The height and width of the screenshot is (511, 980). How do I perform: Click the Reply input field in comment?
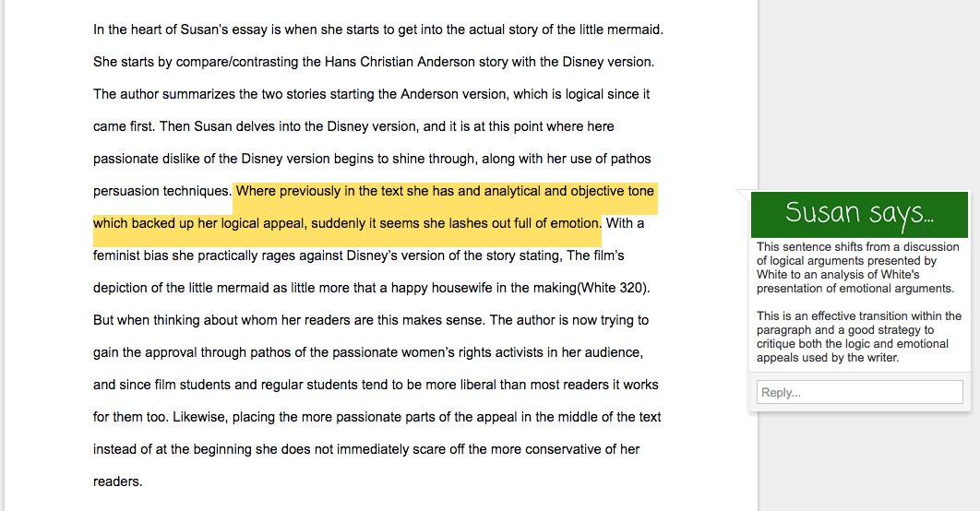(x=859, y=392)
